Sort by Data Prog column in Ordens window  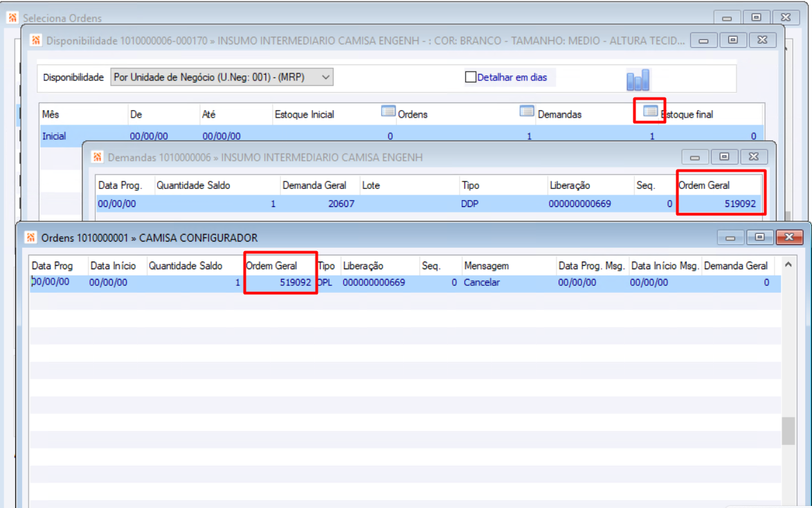[52, 266]
